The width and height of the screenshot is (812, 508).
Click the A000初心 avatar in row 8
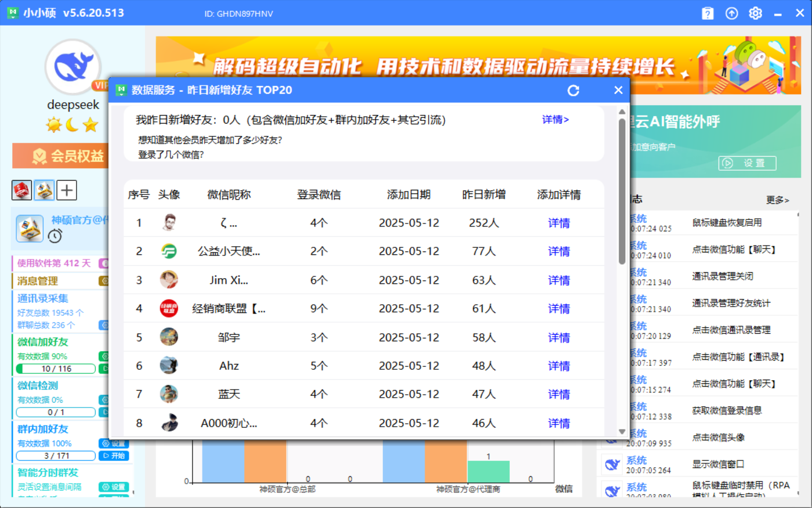pos(169,423)
